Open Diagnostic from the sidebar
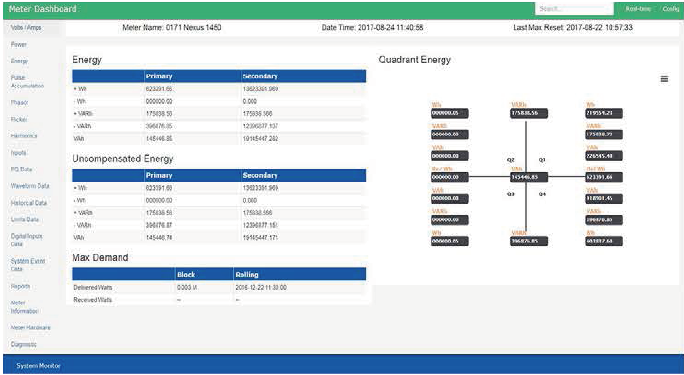 click(x=24, y=344)
